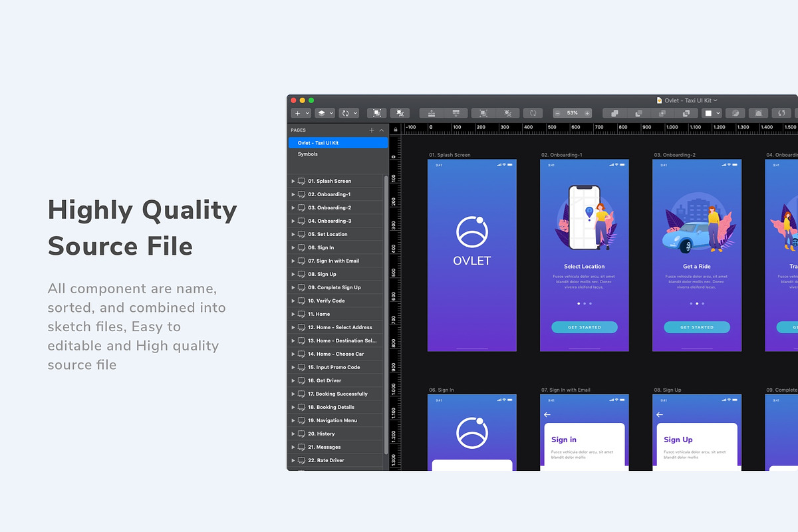This screenshot has width=798, height=532.
Task: Click artboard icon of 04. Onboarding-3 row
Action: click(x=301, y=221)
